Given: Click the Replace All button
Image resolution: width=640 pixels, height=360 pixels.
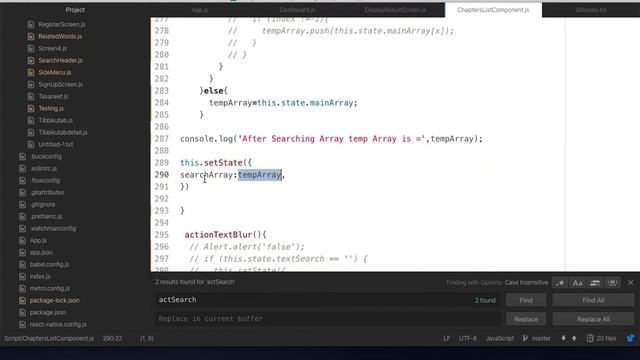Looking at the screenshot, I should (593, 319).
